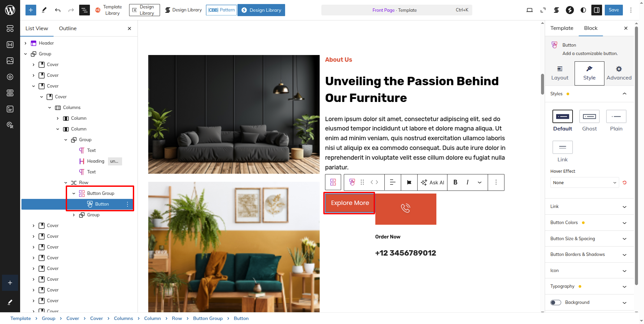Expand the Button Colors panel
The width and height of the screenshot is (644, 324).
pyautogui.click(x=589, y=223)
